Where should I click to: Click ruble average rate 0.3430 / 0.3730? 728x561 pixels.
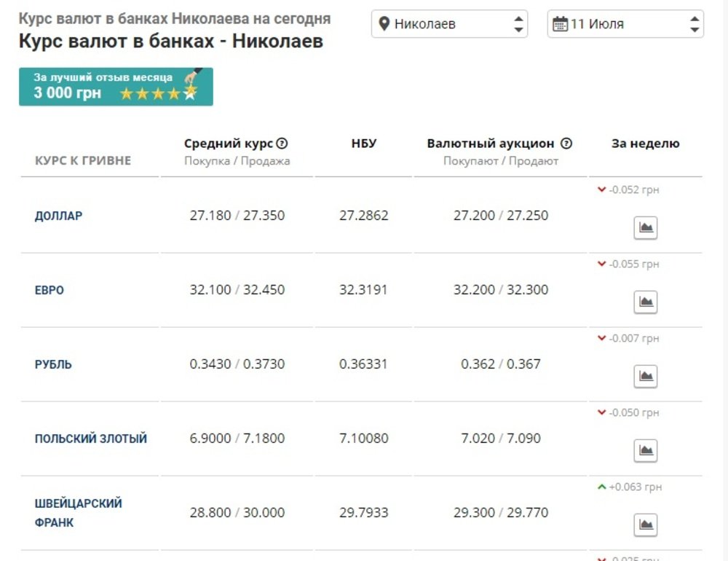click(237, 364)
